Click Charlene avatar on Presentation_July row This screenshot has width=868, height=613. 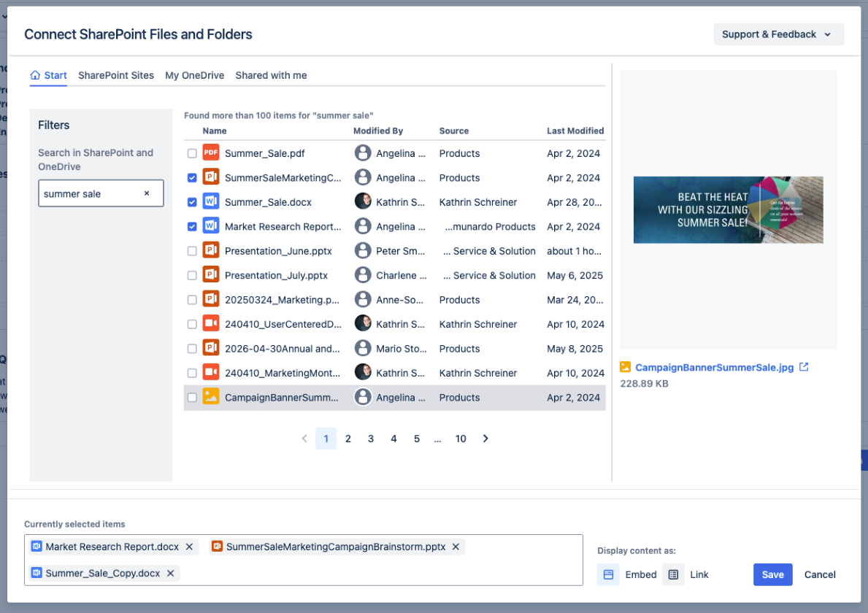(x=363, y=274)
